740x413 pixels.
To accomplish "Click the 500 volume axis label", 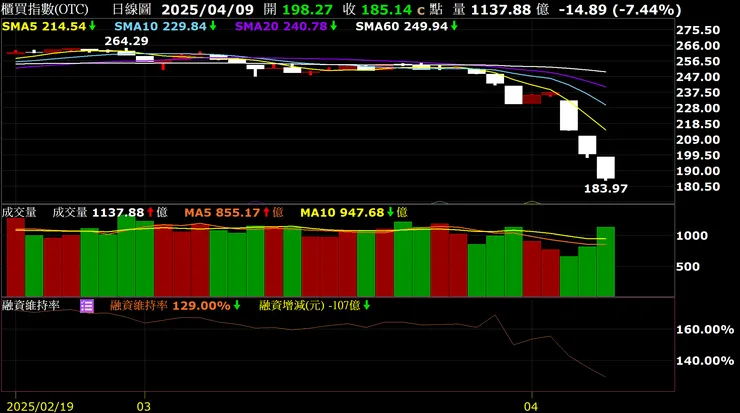I will (688, 267).
